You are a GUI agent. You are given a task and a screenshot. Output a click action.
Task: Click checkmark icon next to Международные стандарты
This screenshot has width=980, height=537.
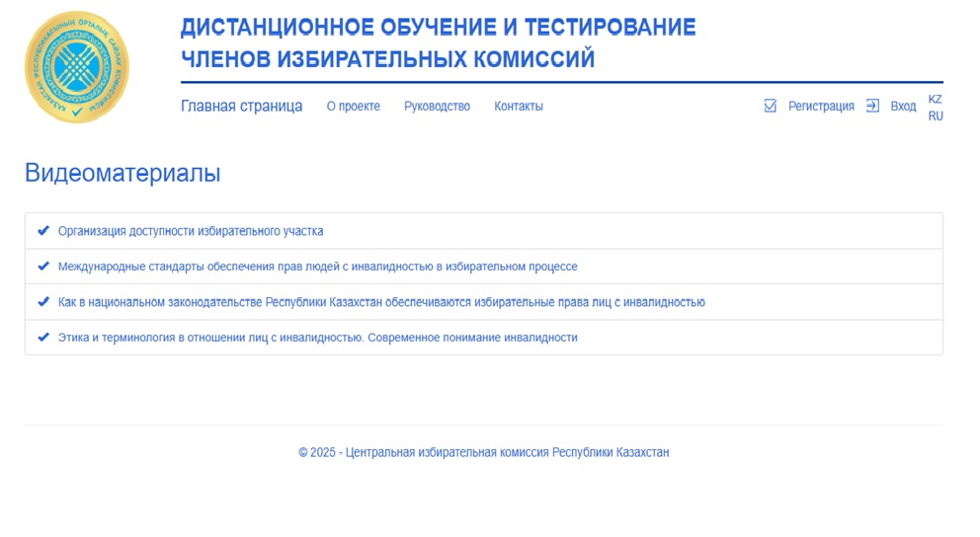(43, 267)
